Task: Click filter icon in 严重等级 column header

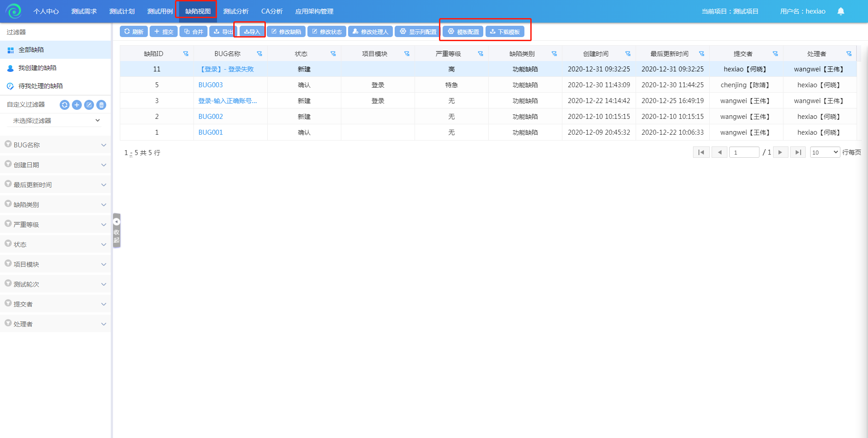Action: pos(481,54)
